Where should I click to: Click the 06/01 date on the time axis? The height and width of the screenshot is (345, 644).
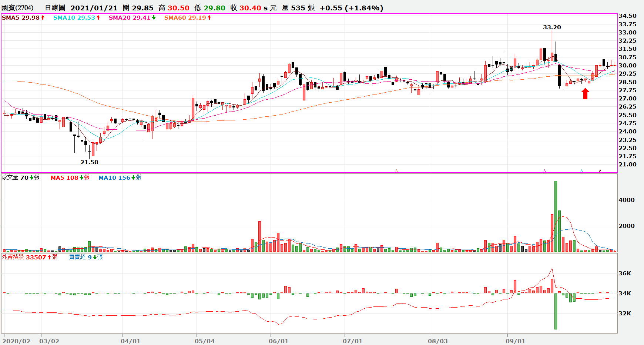tap(278, 341)
